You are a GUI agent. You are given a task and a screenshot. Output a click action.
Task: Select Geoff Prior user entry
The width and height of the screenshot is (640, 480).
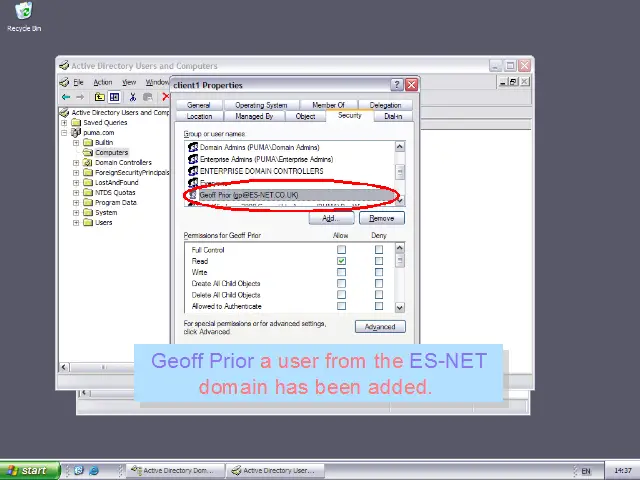pos(291,195)
